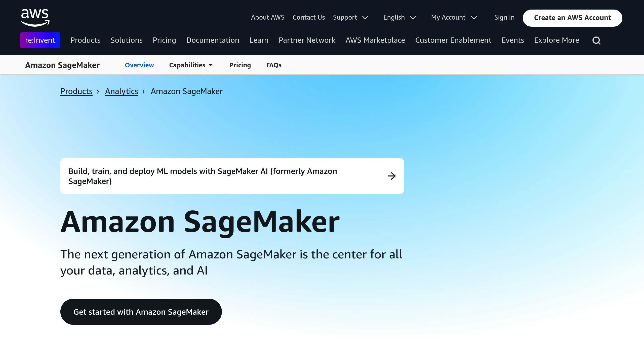Viewport: 644px width, 362px height.
Task: Expand the English language chevron
Action: click(413, 18)
